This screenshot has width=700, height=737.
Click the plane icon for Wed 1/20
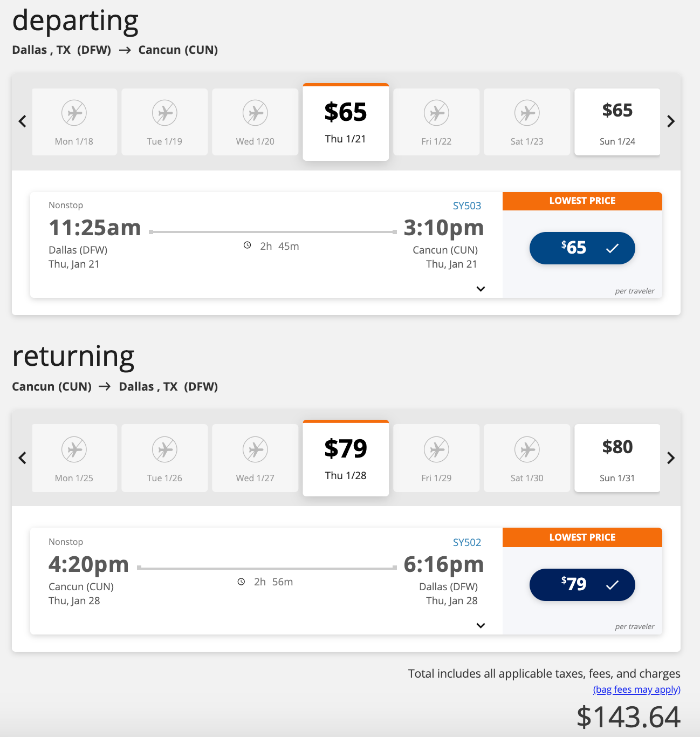[255, 113]
